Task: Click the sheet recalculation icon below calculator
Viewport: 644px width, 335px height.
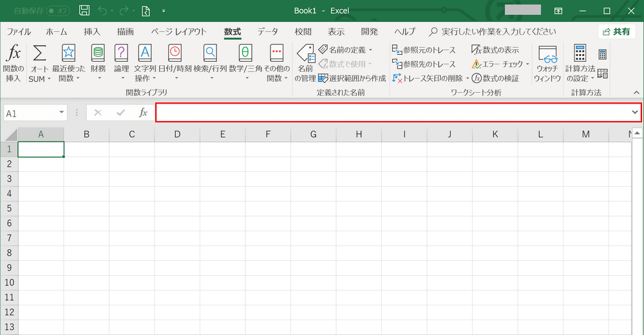Action: tap(603, 74)
